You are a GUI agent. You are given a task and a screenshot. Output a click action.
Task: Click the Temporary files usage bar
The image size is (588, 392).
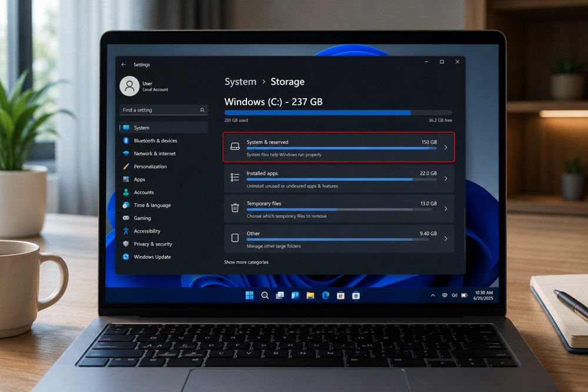pyautogui.click(x=339, y=210)
